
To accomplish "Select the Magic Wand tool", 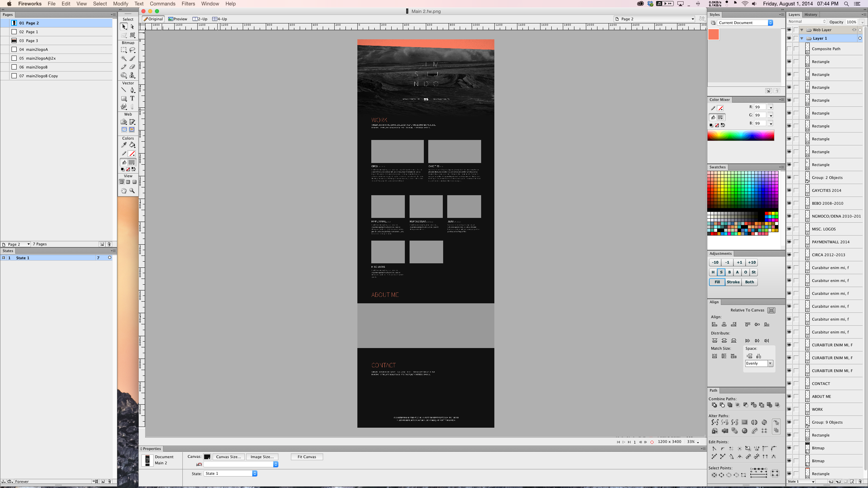I will pos(124,58).
